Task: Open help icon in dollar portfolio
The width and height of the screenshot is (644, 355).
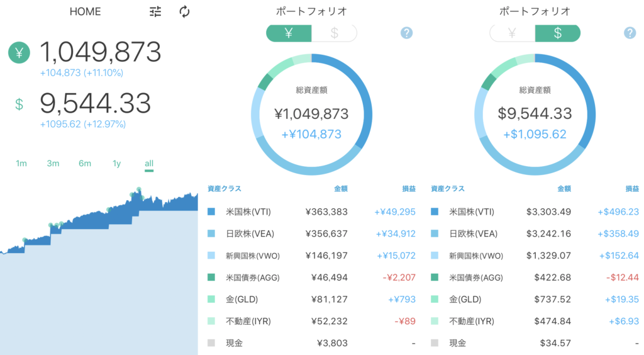Action: pyautogui.click(x=630, y=33)
